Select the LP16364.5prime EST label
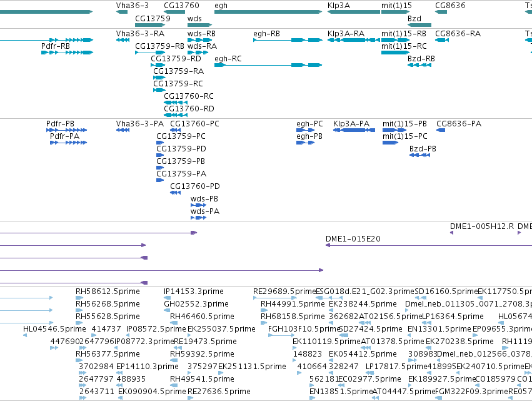The height and width of the screenshot is (401, 532). tap(453, 317)
